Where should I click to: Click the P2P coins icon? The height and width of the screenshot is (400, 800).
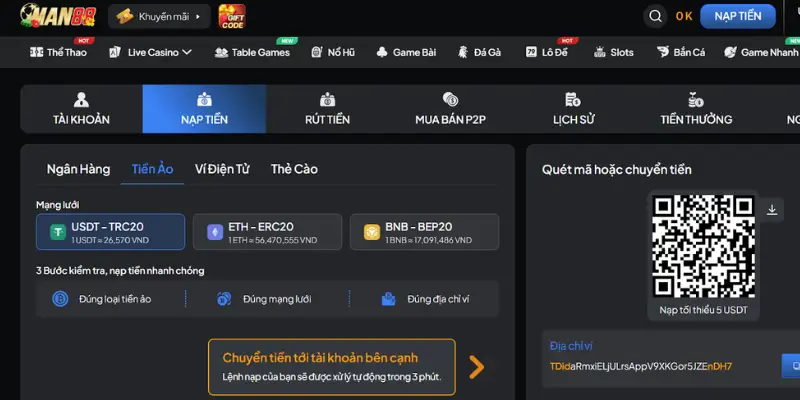450,99
